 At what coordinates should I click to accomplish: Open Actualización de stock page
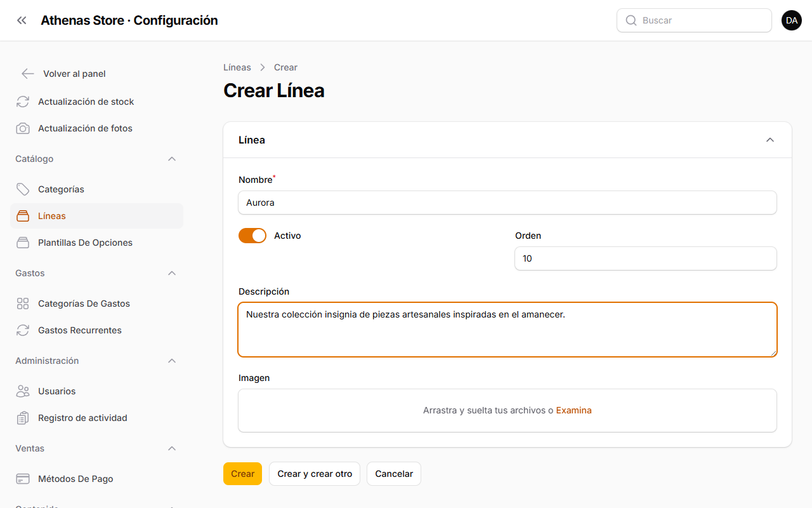(x=96, y=102)
